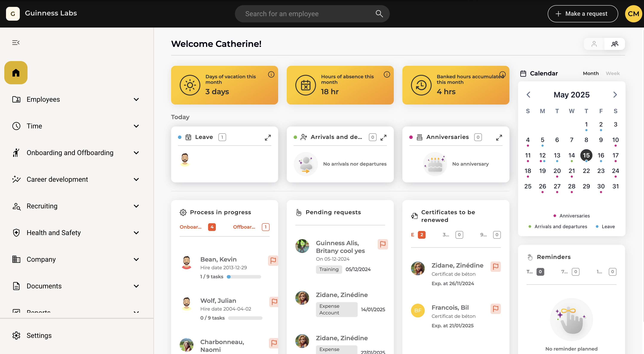Image resolution: width=644 pixels, height=354 pixels.
Task: Switch calendar view to single person mode
Action: click(x=594, y=44)
